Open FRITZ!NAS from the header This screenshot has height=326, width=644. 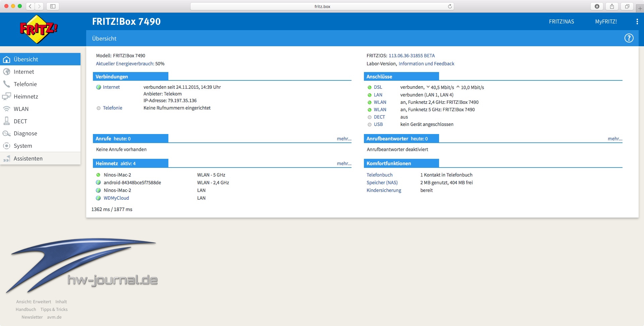click(x=561, y=21)
